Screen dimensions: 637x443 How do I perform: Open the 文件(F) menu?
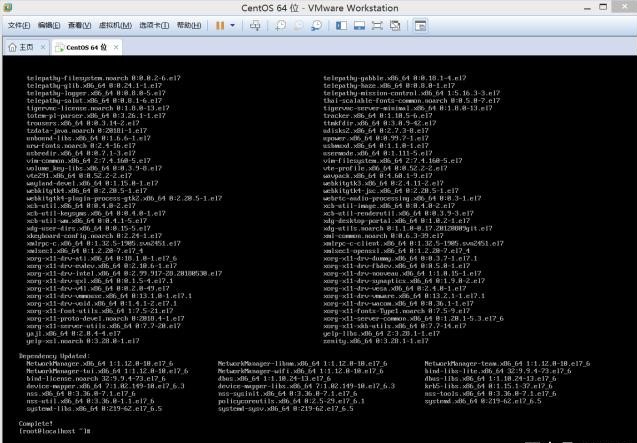[18, 25]
